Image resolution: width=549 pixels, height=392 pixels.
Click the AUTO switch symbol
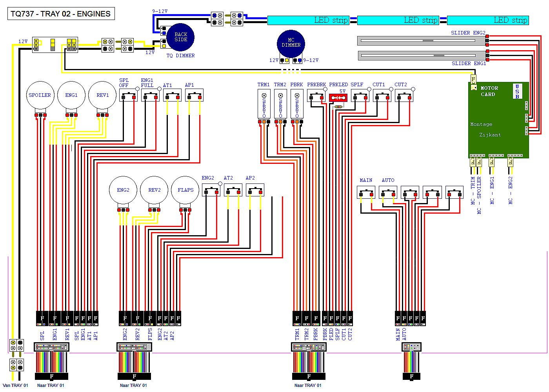[x=388, y=192]
